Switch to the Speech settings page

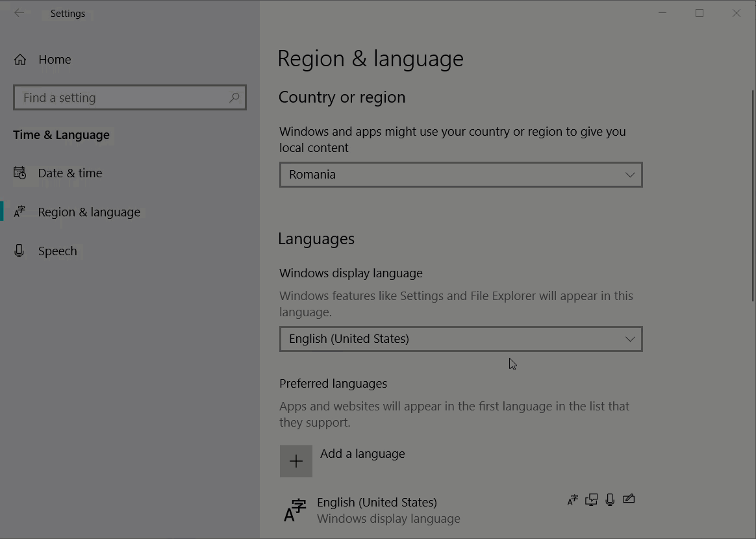pos(57,251)
